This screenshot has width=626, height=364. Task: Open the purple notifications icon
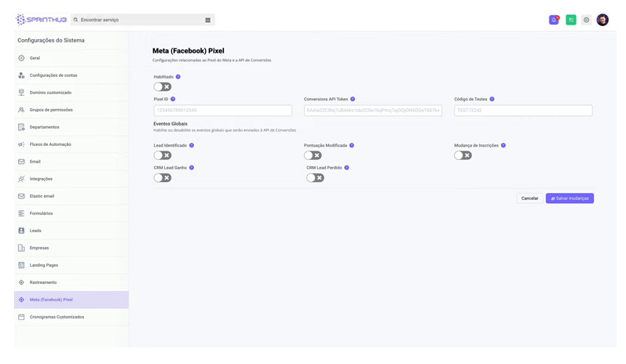pos(554,20)
